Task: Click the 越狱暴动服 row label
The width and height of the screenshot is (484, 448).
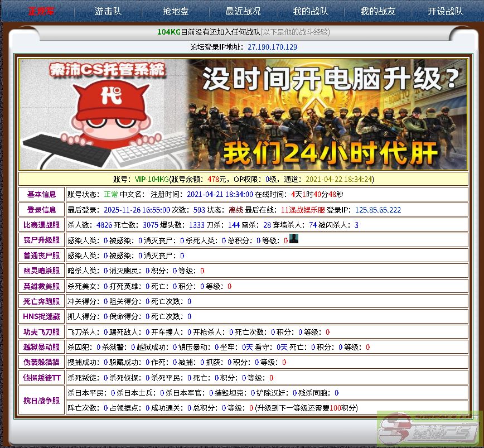Action: point(42,347)
